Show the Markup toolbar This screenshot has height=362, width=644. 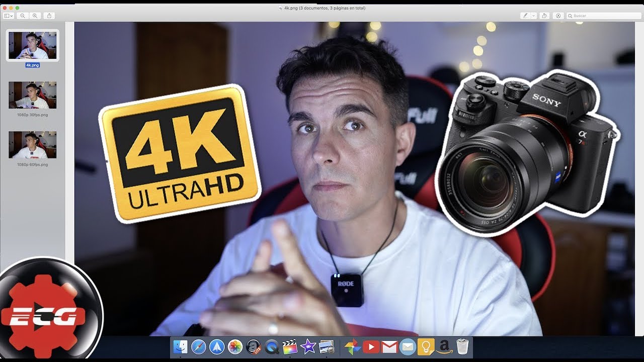pyautogui.click(x=558, y=16)
